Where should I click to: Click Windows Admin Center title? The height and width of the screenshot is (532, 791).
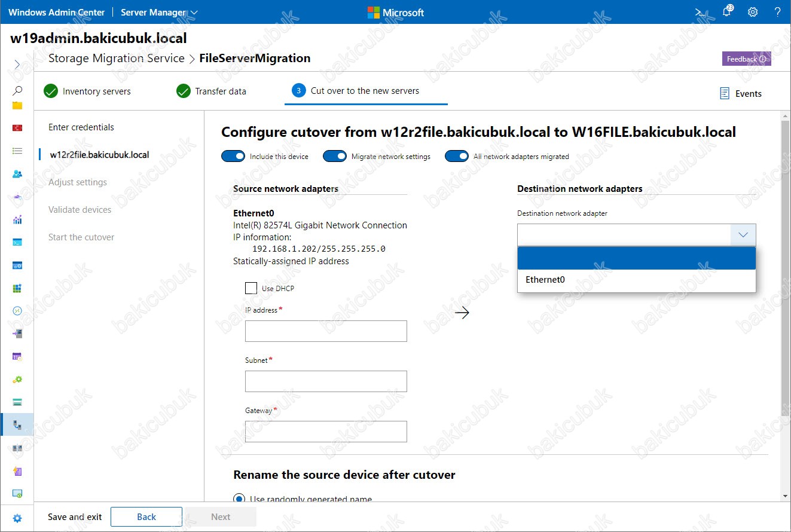(57, 12)
